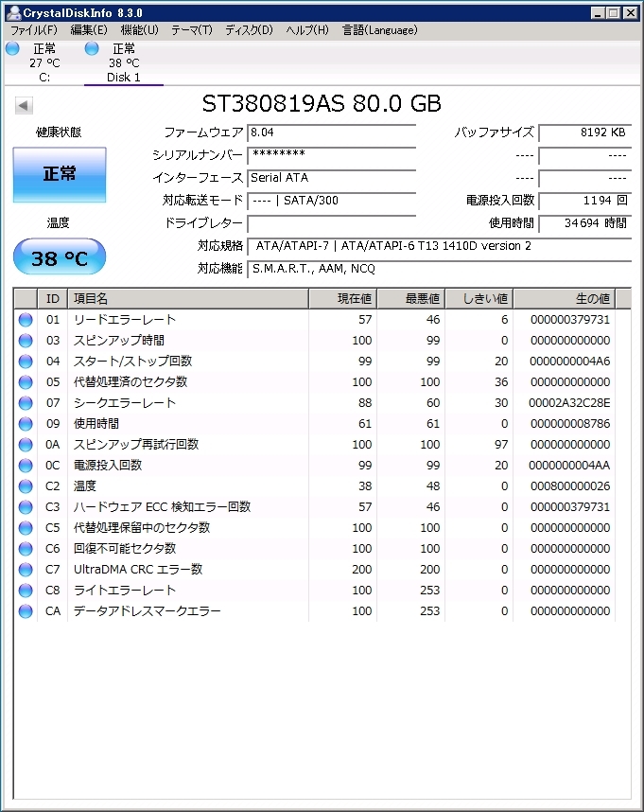This screenshot has height=812, width=644.
Task: Click the firmware field showing 8.04
Action: (x=332, y=132)
